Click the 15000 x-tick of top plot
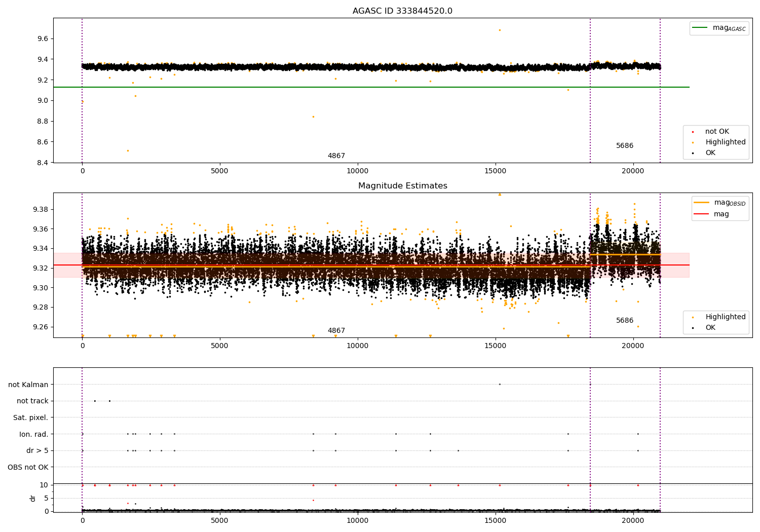Image resolution: width=760 pixels, height=532 pixels. tap(495, 171)
